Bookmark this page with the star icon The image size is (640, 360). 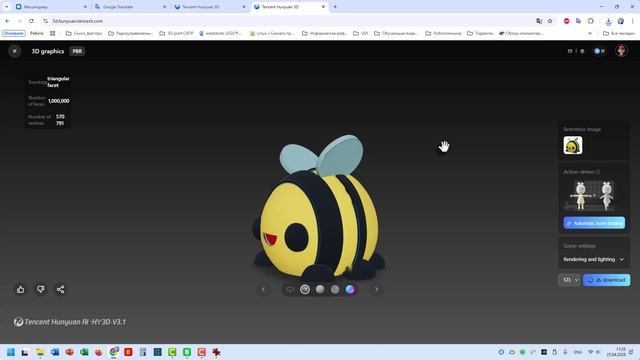550,21
